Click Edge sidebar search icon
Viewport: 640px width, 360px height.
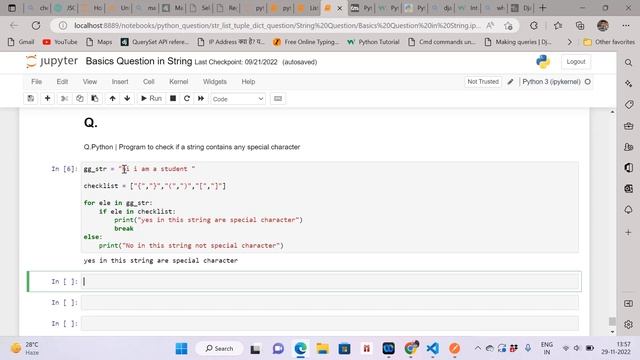(629, 62)
